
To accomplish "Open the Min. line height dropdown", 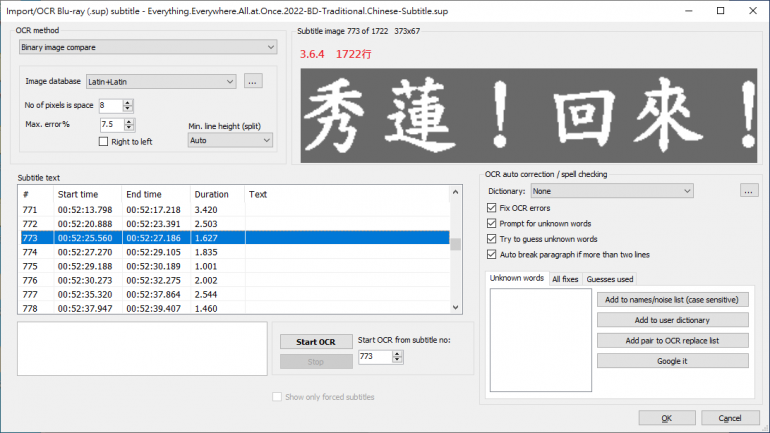I will [x=230, y=140].
